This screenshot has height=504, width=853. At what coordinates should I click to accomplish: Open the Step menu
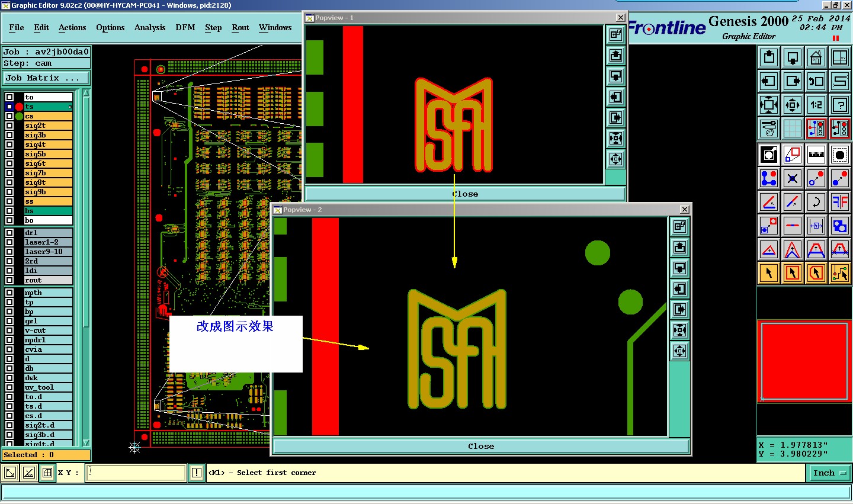(x=213, y=27)
